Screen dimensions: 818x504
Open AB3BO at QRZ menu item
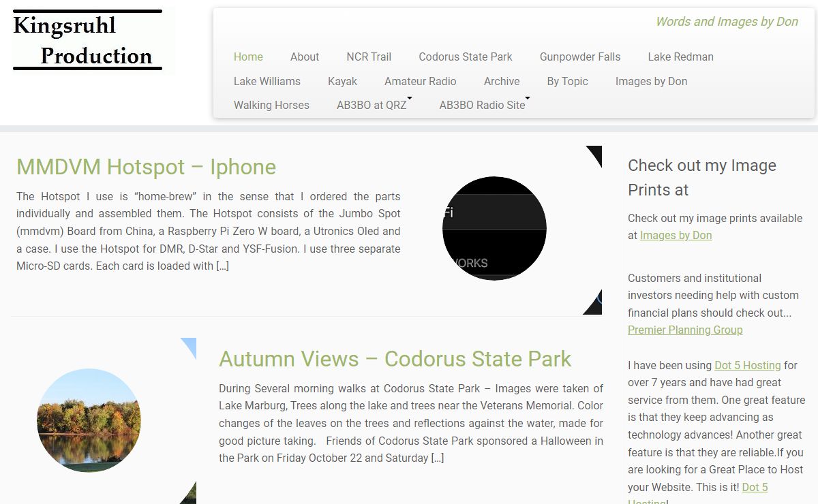click(372, 105)
